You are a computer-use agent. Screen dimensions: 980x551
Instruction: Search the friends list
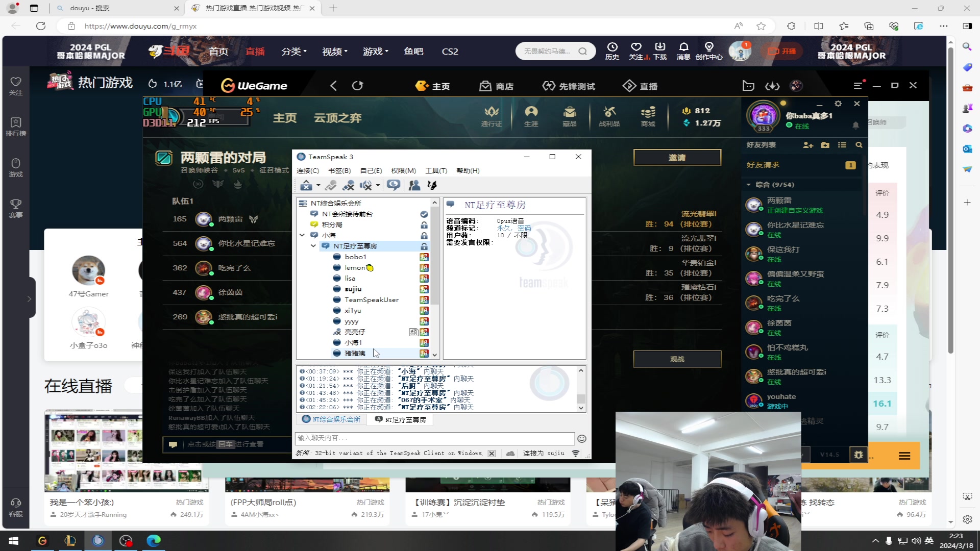[859, 145]
